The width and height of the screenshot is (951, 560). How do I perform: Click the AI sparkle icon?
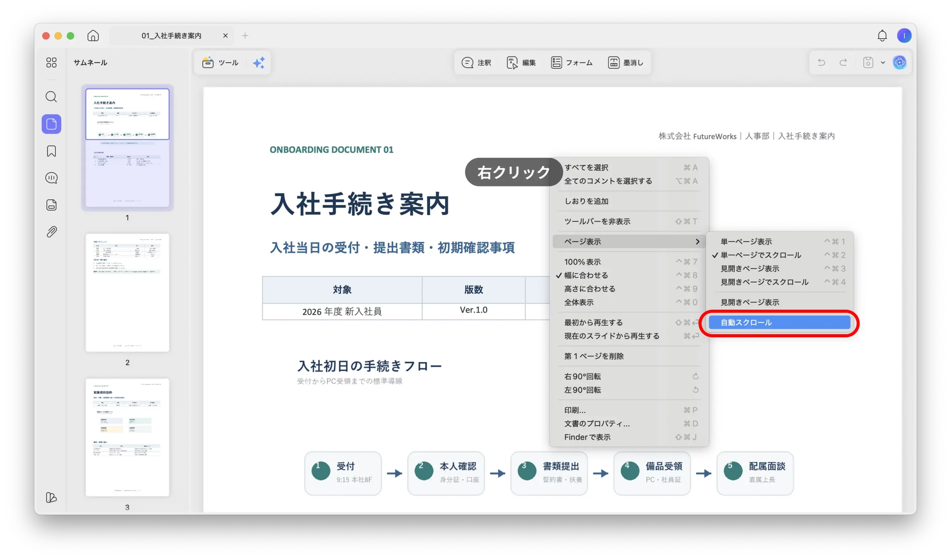click(259, 63)
